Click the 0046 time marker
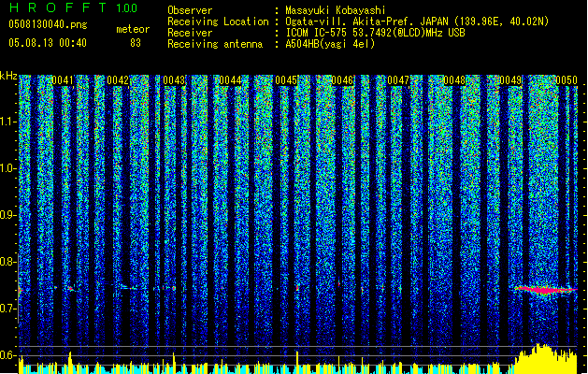Image resolution: width=588 pixels, height=374 pixels. click(x=342, y=80)
